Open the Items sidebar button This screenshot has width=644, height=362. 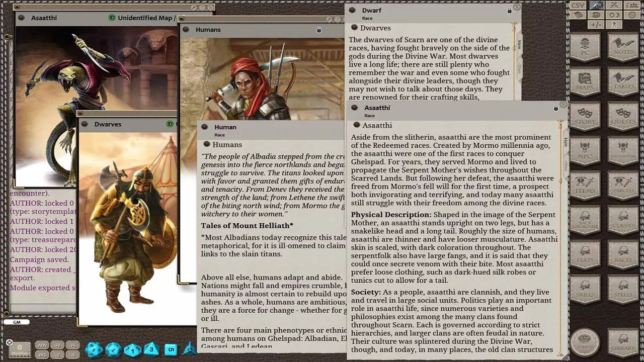click(x=585, y=186)
